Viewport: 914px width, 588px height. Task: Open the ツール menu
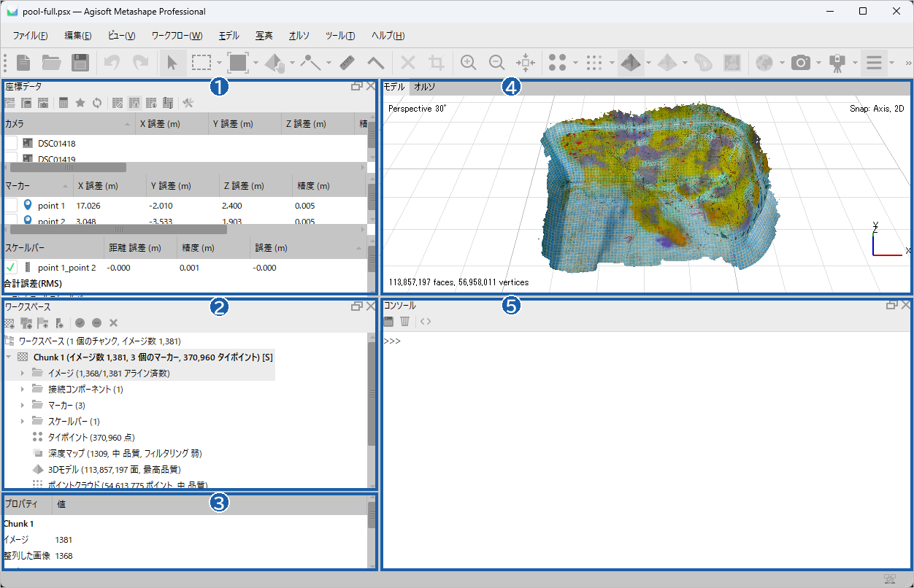pos(340,36)
